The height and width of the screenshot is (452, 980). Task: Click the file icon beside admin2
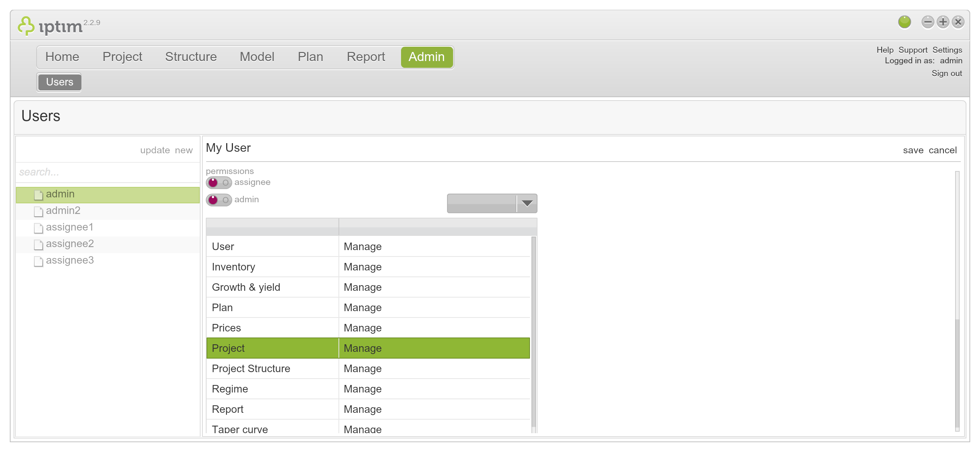38,211
